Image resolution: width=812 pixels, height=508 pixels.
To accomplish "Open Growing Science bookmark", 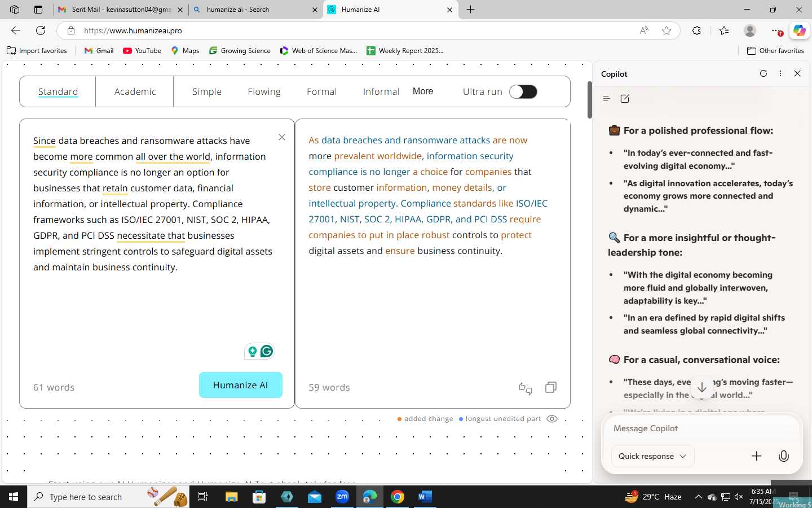I will tap(240, 51).
